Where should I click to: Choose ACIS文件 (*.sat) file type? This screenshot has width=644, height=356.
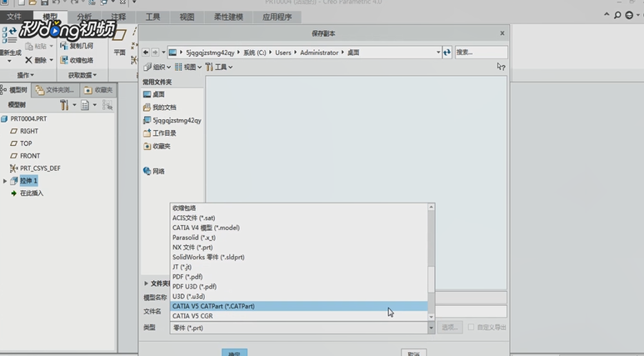pyautogui.click(x=298, y=218)
